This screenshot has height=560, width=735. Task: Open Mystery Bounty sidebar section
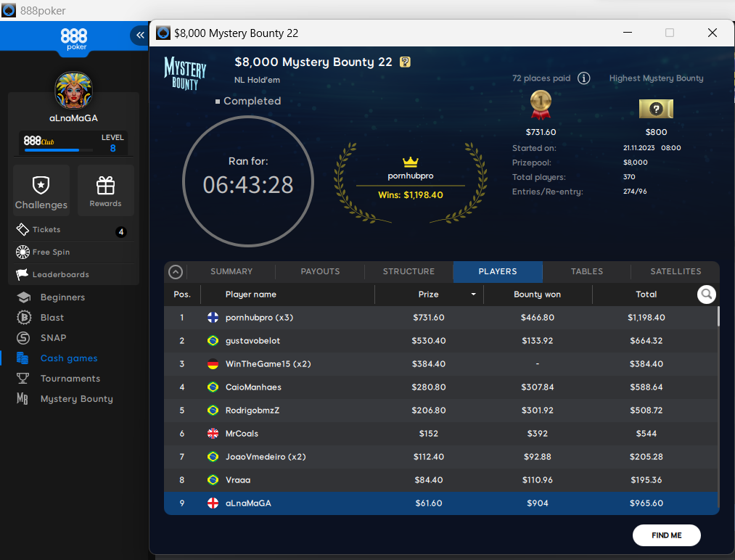coord(65,399)
